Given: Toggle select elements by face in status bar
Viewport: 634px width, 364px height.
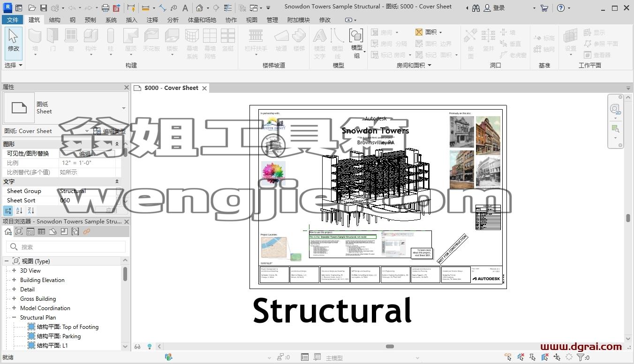Looking at the screenshot, I should pos(545,357).
